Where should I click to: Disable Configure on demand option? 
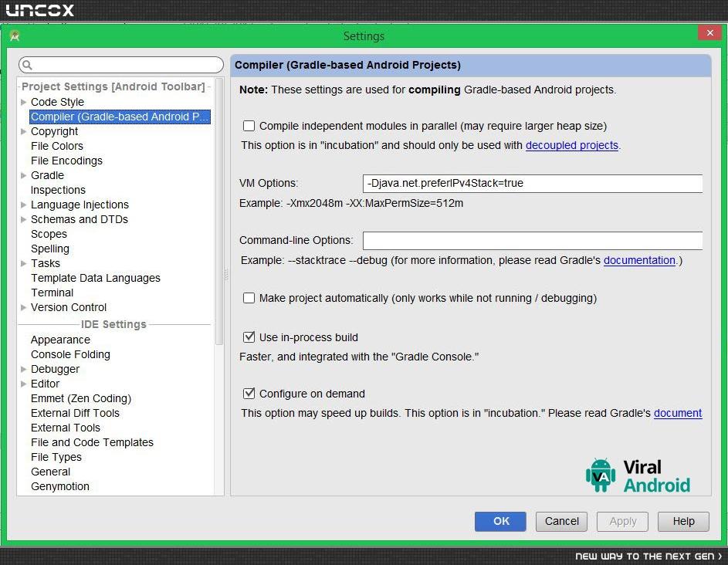249,394
